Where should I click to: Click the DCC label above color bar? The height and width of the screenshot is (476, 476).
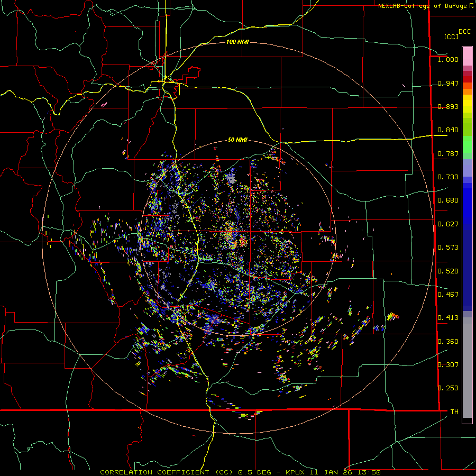464,32
